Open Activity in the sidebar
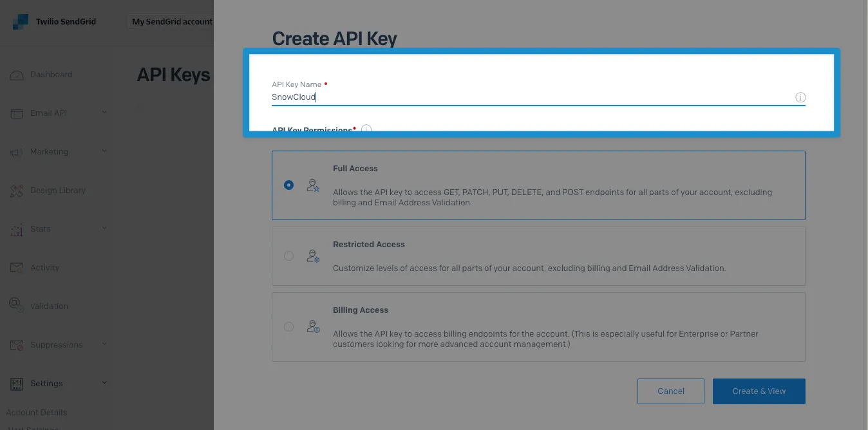Image resolution: width=868 pixels, height=430 pixels. (x=44, y=268)
